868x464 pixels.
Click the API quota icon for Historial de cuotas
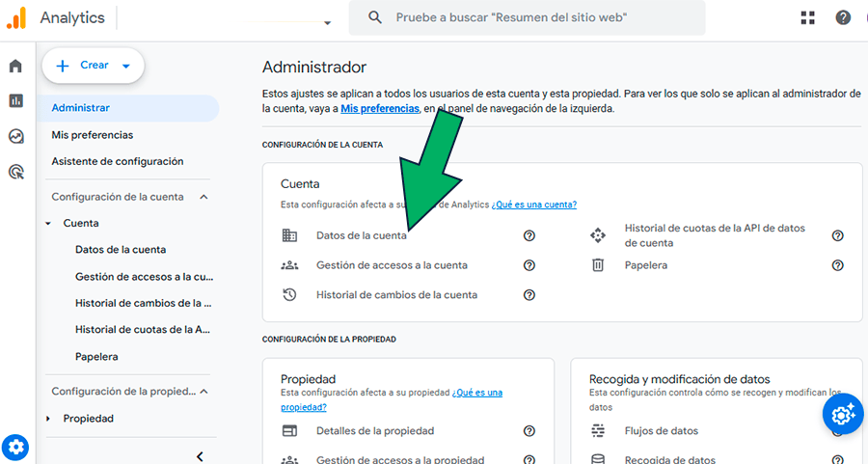point(598,235)
